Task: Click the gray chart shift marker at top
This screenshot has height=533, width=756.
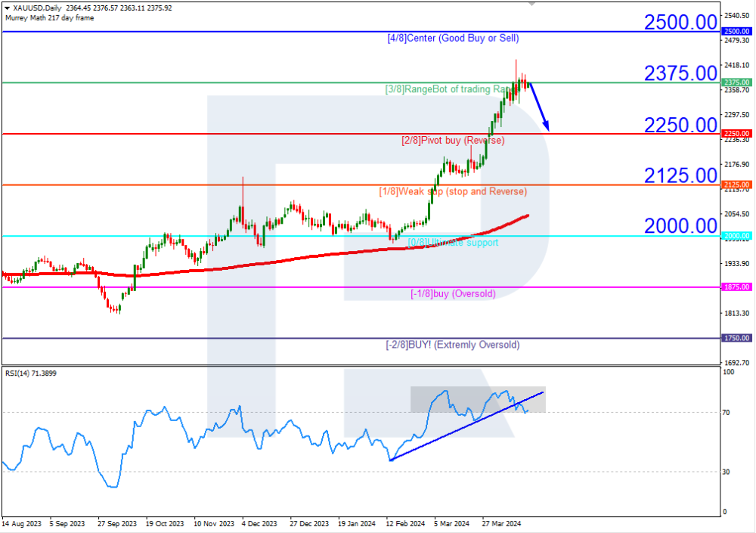Action: coord(531,4)
